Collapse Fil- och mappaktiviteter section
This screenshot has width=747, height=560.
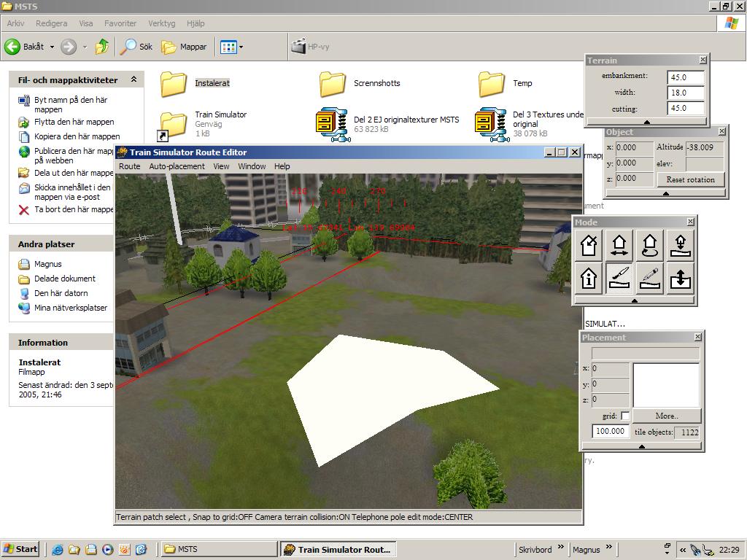[134, 79]
